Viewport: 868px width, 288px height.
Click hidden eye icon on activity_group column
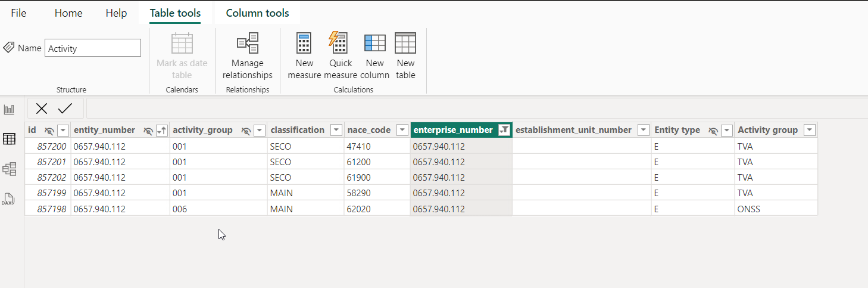tap(246, 131)
